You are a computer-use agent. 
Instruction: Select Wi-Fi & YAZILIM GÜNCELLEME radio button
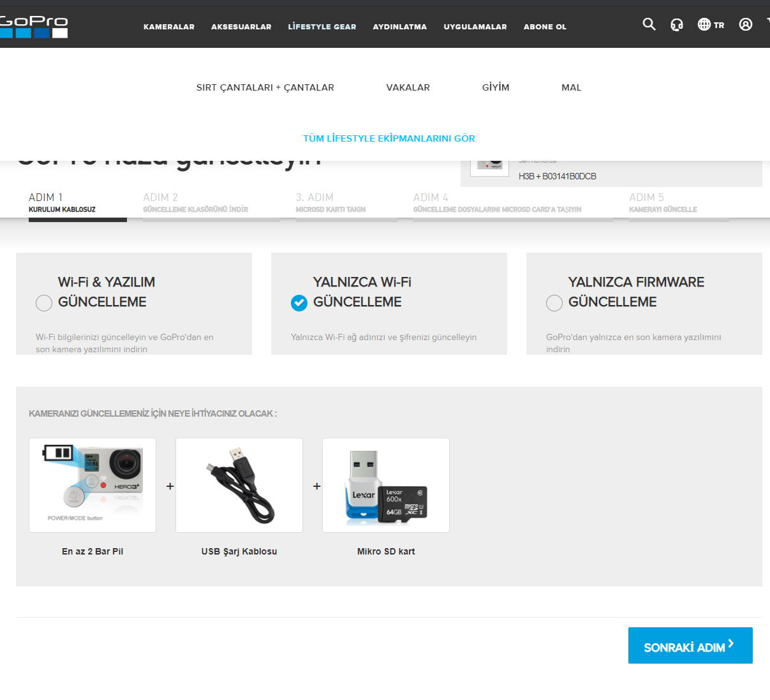point(44,303)
